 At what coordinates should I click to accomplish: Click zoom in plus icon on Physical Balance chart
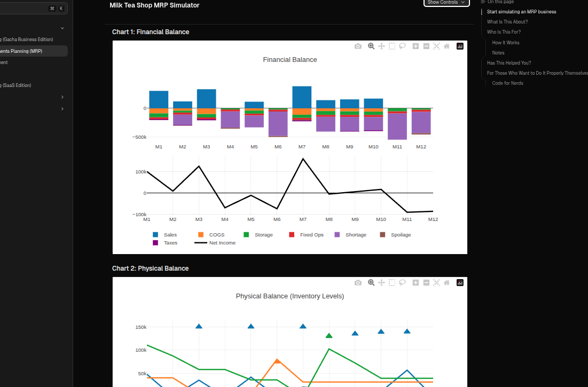click(x=415, y=283)
